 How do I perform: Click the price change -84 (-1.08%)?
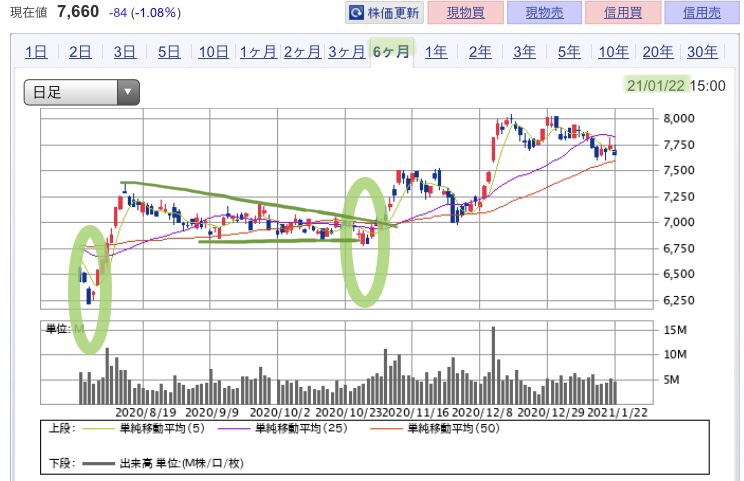(x=145, y=12)
